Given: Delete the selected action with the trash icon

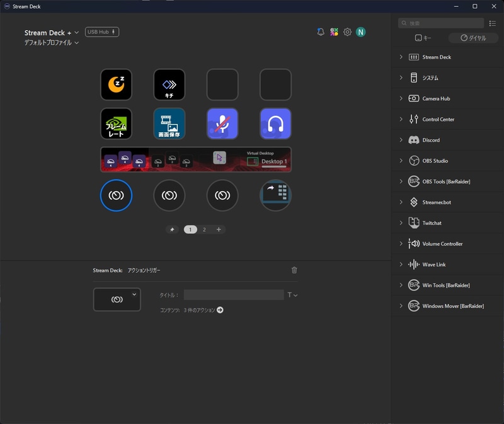Looking at the screenshot, I should point(294,270).
